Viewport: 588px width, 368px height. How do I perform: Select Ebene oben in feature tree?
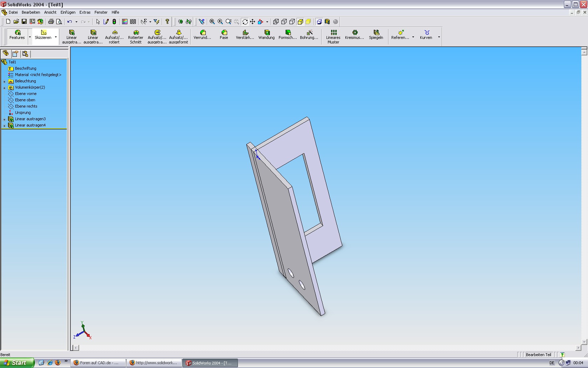pyautogui.click(x=25, y=100)
